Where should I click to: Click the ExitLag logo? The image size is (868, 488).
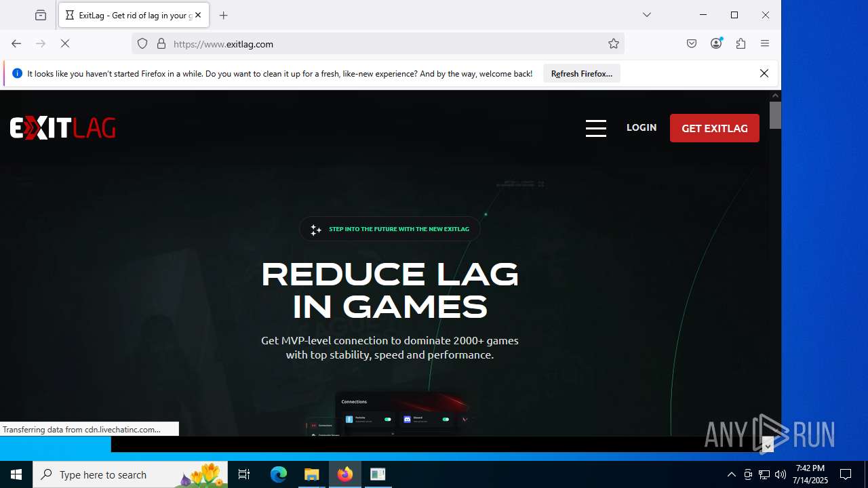[x=62, y=127]
